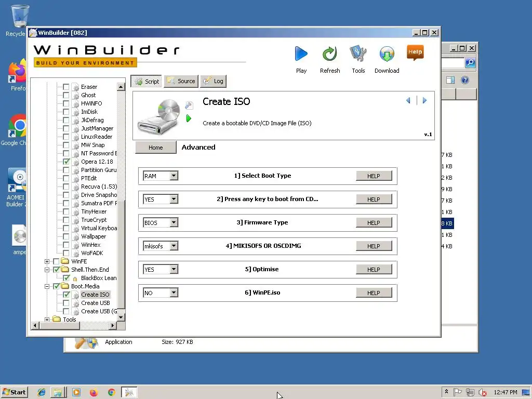Open the mkisofs dropdown

pyautogui.click(x=174, y=246)
